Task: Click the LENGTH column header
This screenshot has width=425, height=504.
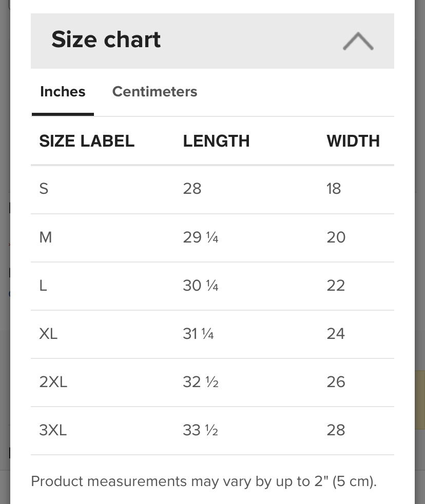Action: (x=216, y=141)
